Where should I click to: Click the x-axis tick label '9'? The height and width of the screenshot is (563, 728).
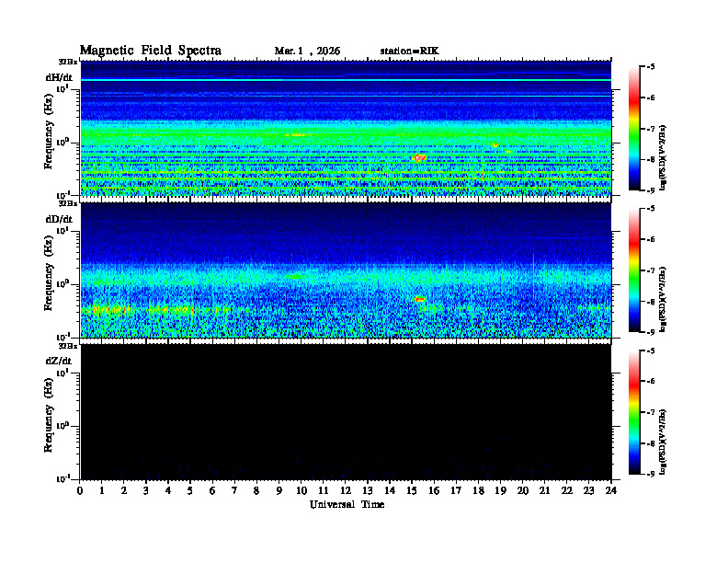279,491
